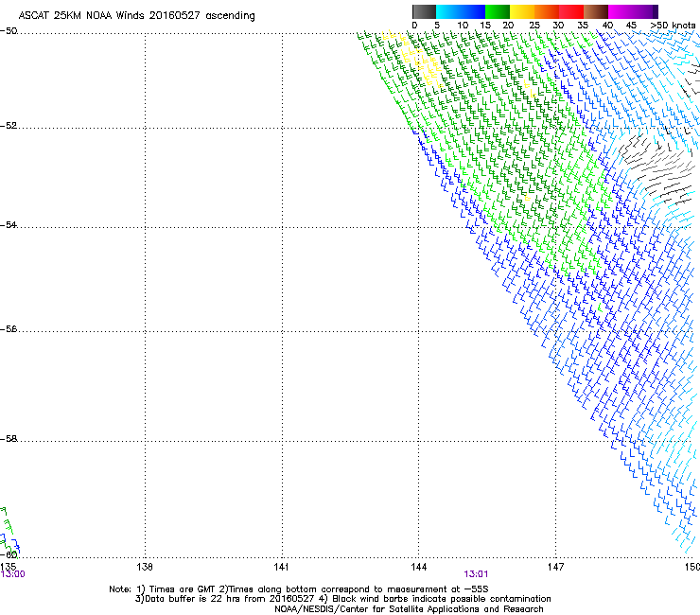Click the '-56' latitude axis label
This screenshot has width=700, height=615.
click(x=9, y=329)
